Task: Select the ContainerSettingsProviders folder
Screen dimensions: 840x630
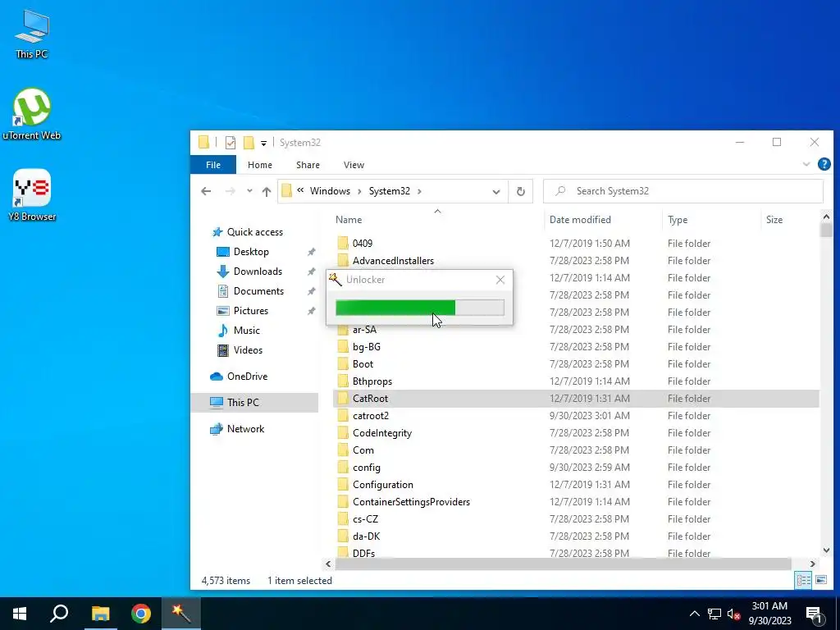Action: point(411,503)
